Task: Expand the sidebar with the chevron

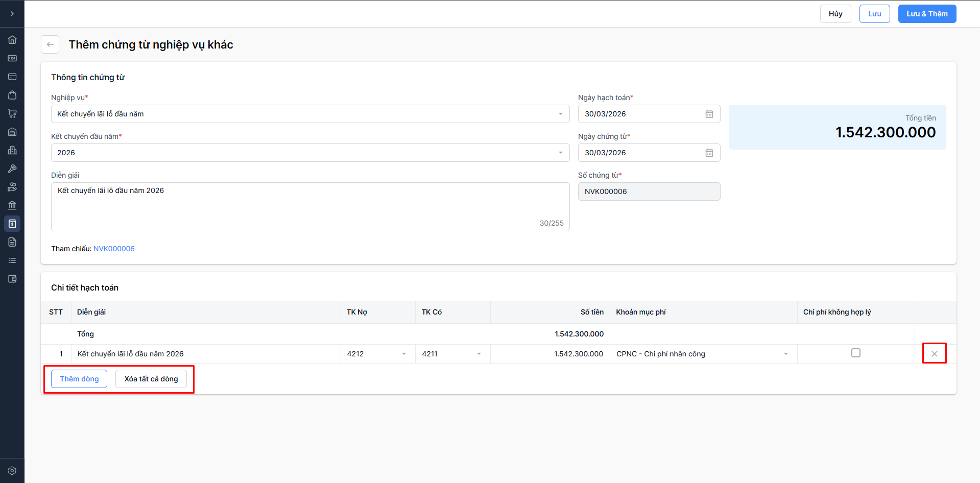Action: 12,14
